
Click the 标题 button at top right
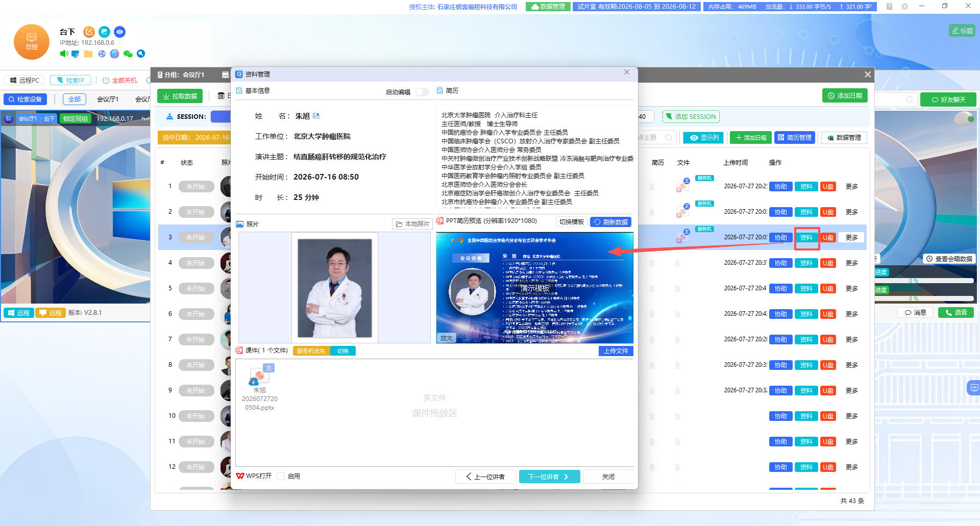[963, 31]
